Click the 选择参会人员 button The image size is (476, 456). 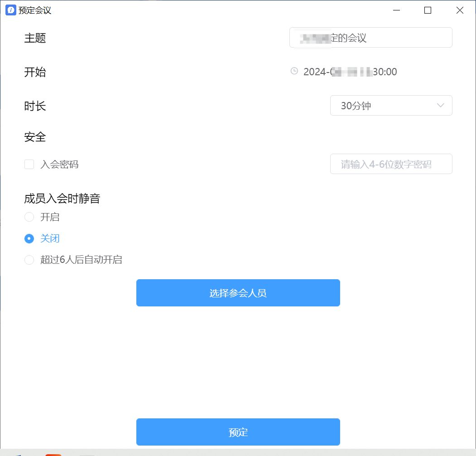click(x=238, y=293)
